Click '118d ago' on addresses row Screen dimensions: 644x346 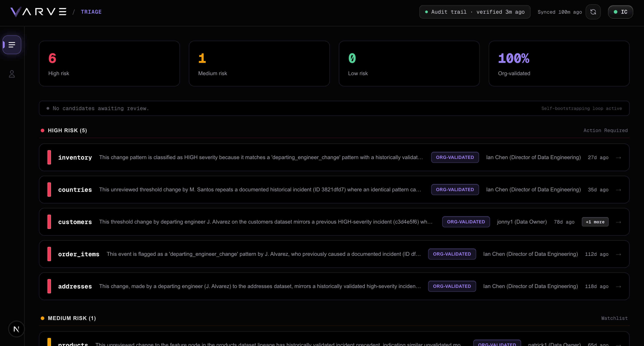[597, 286]
